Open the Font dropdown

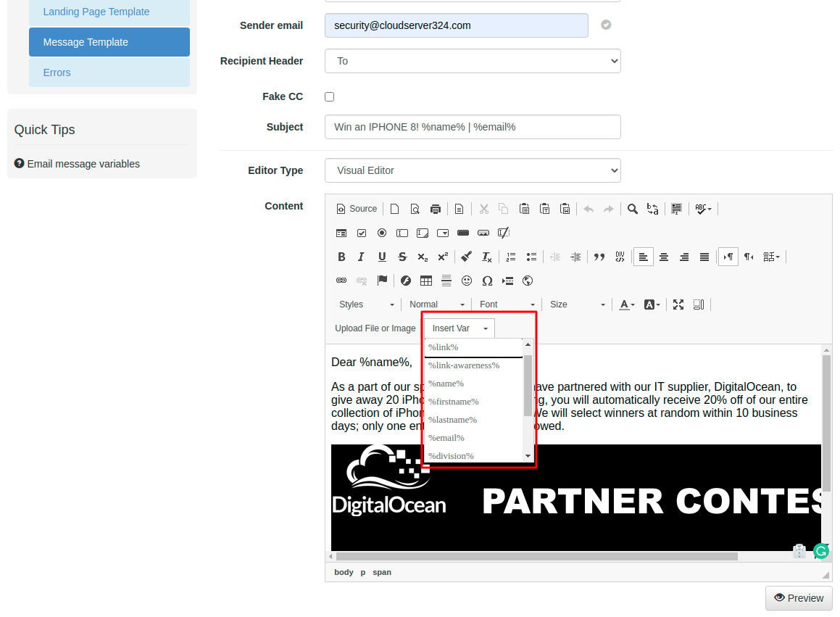click(507, 305)
